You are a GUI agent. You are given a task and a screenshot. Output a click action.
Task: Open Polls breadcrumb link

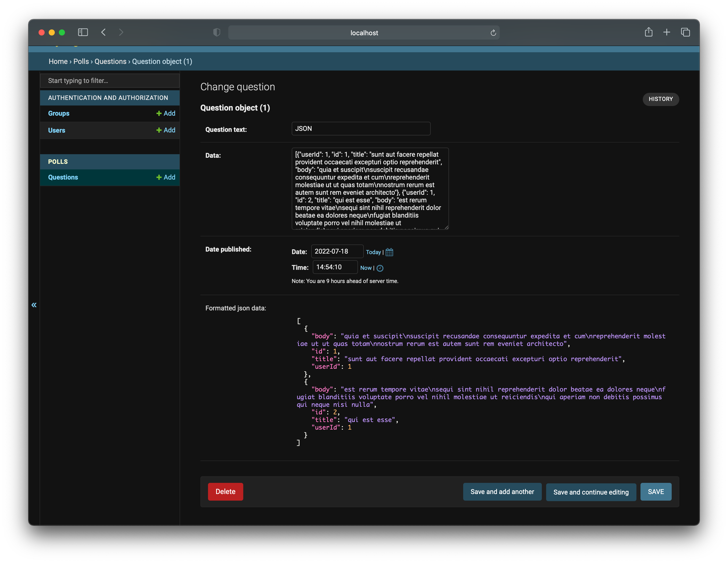[x=81, y=61]
